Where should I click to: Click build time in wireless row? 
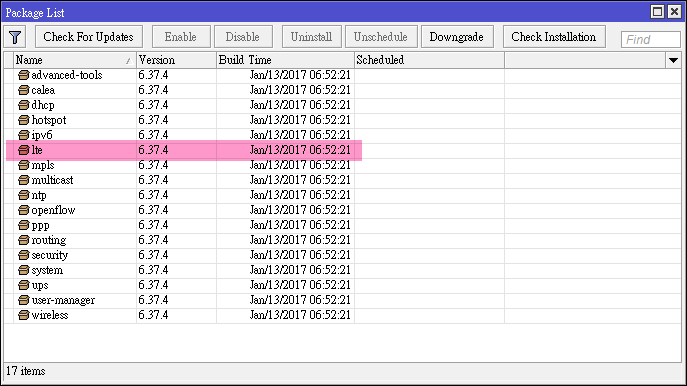(x=300, y=315)
